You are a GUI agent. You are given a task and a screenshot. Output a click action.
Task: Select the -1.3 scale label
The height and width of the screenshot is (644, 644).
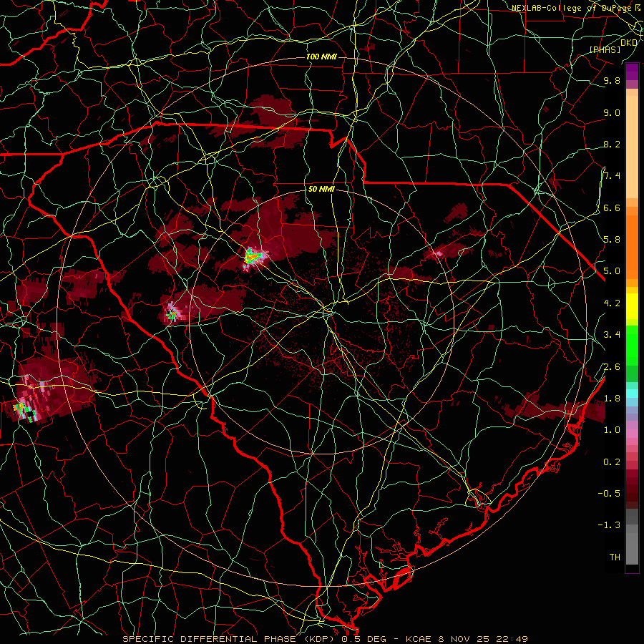609,525
